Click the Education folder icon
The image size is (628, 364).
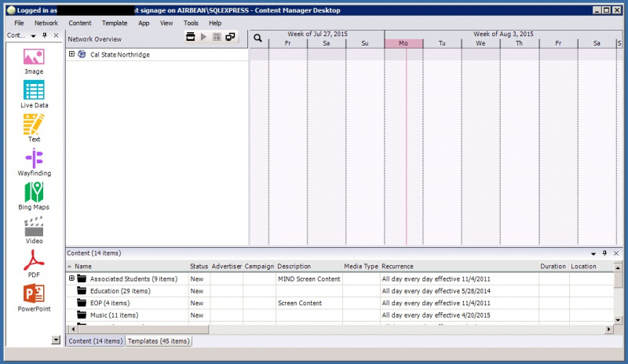[82, 290]
